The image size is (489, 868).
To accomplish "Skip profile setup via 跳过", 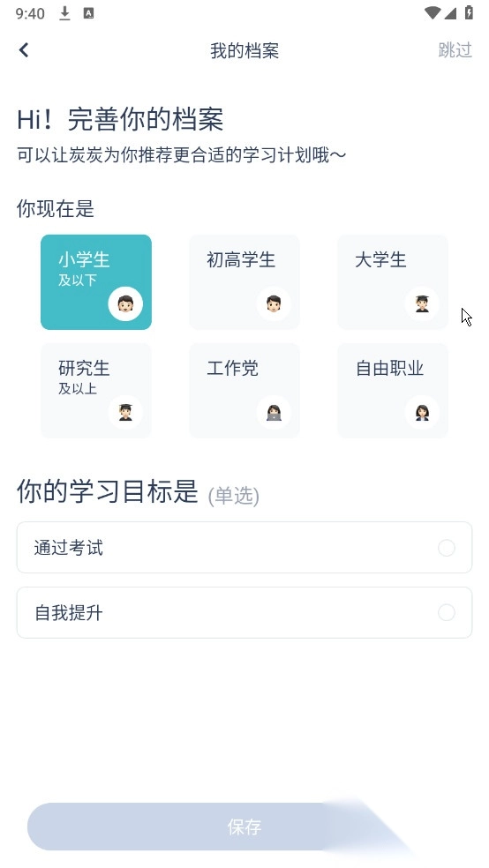I will click(455, 50).
